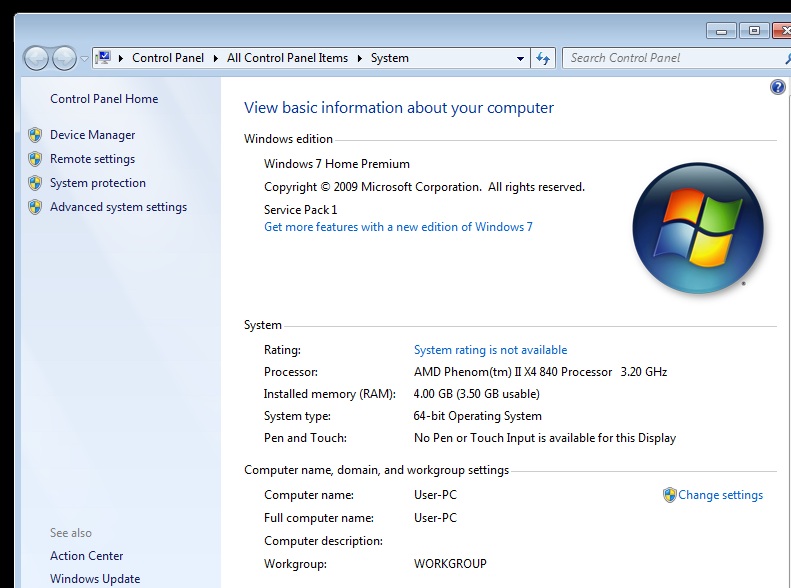Click shield icon next to System protection
Viewport: 791px width, 588px height.
(35, 183)
